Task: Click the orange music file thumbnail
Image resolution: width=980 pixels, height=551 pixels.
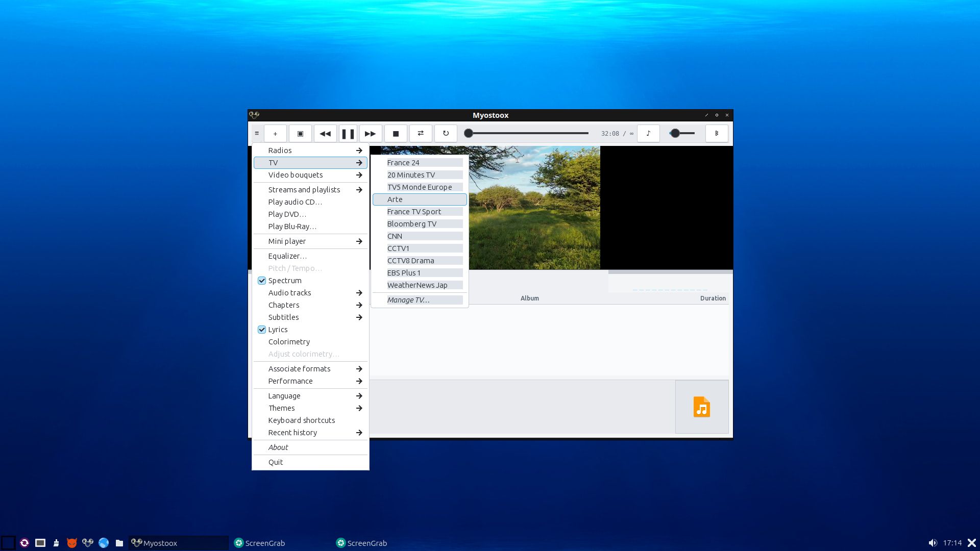Action: click(702, 407)
